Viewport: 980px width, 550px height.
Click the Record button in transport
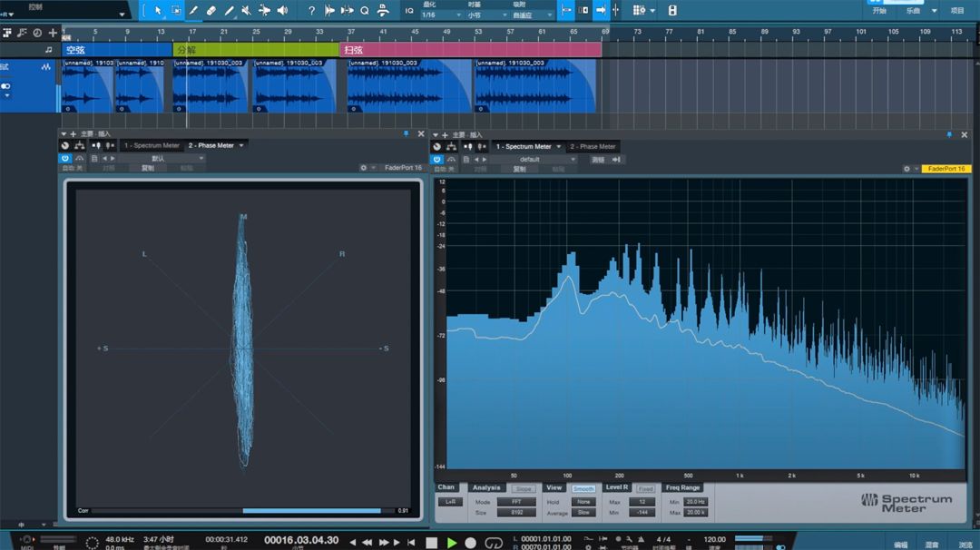[471, 543]
